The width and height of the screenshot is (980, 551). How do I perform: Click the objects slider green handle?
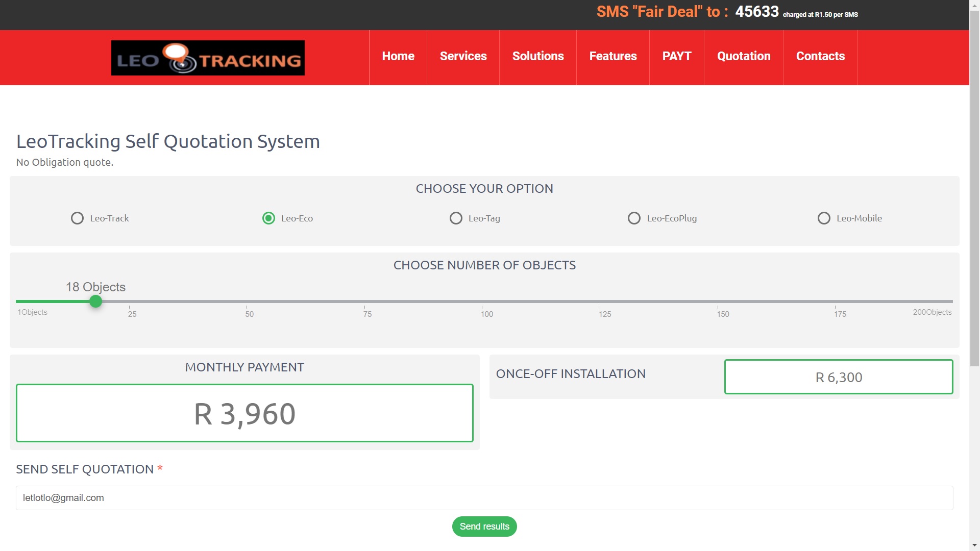[95, 302]
